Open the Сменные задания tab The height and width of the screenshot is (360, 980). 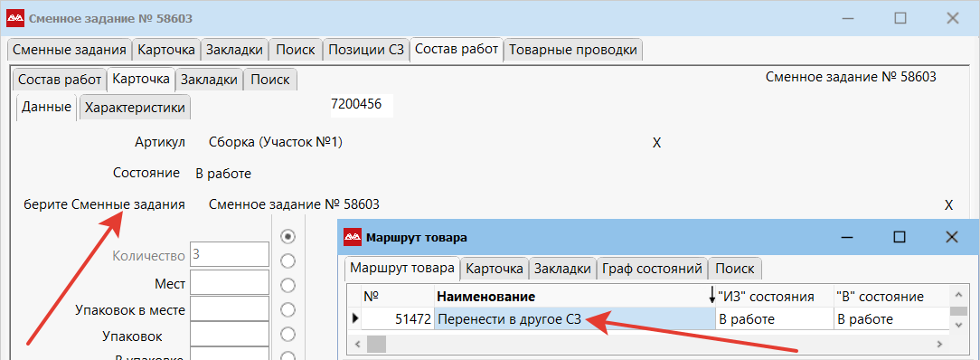coord(70,50)
